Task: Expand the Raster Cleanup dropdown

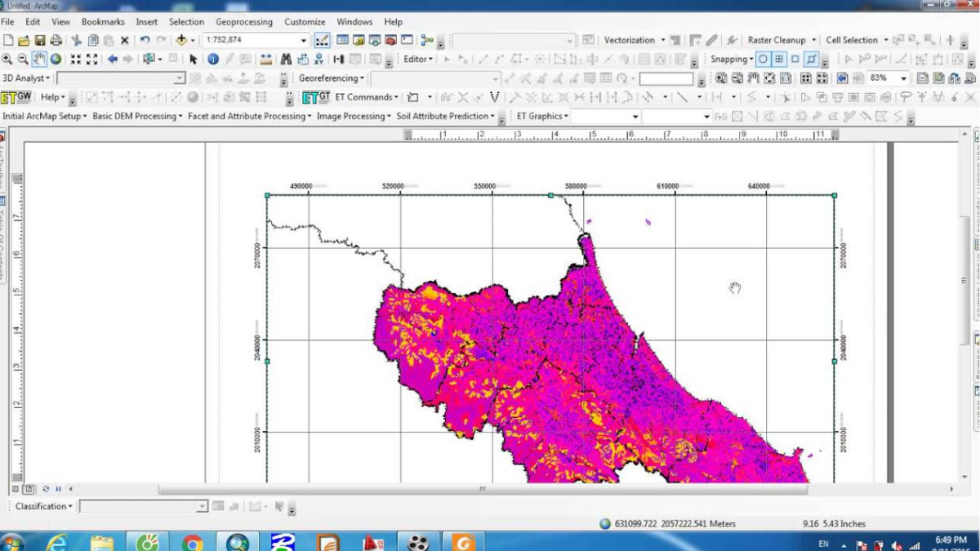Action: click(782, 40)
